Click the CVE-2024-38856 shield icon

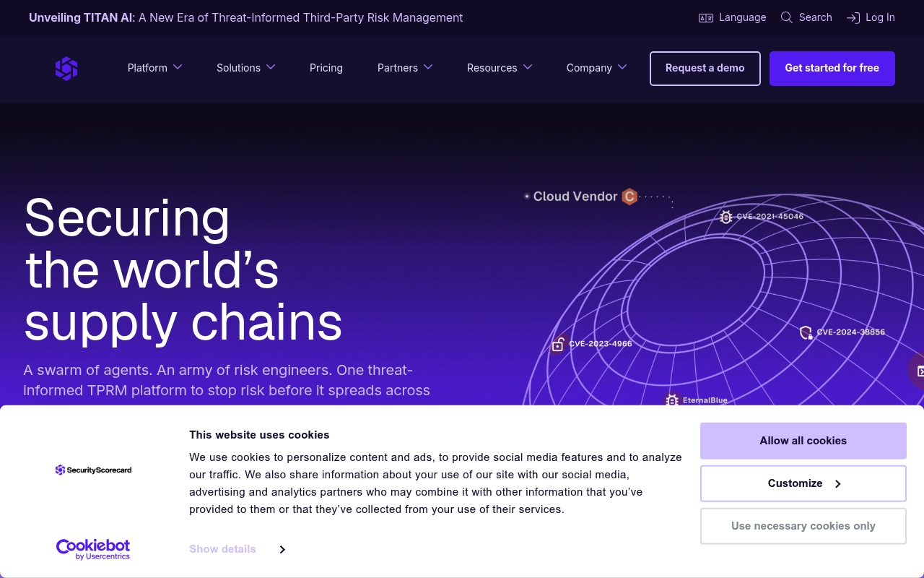point(806,332)
